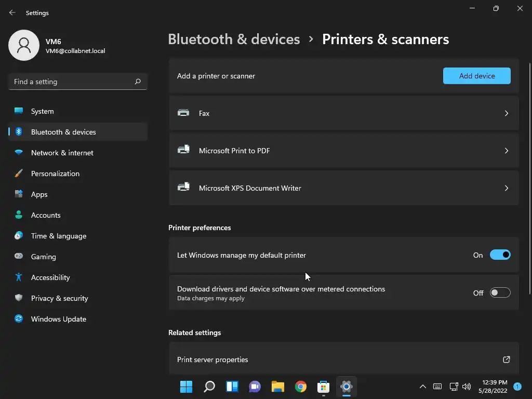Click the touch keyboard tray icon
Viewport: 532px width, 399px height.
click(437, 387)
